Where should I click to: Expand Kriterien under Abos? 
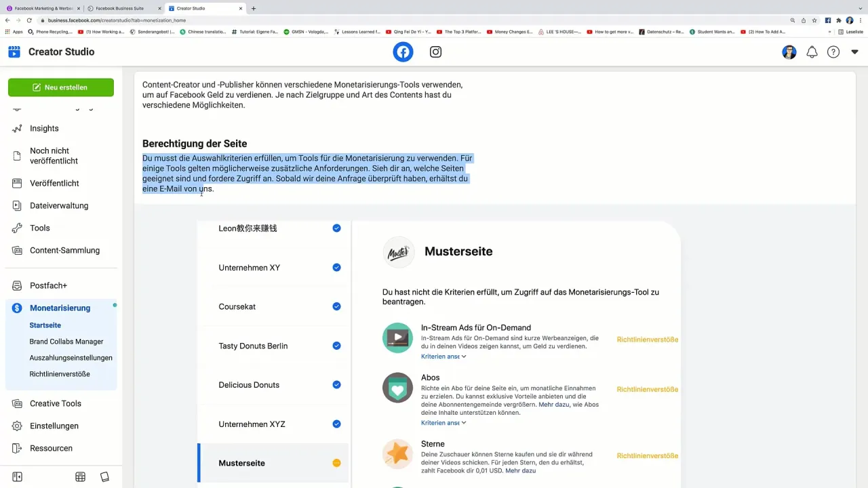[443, 423]
